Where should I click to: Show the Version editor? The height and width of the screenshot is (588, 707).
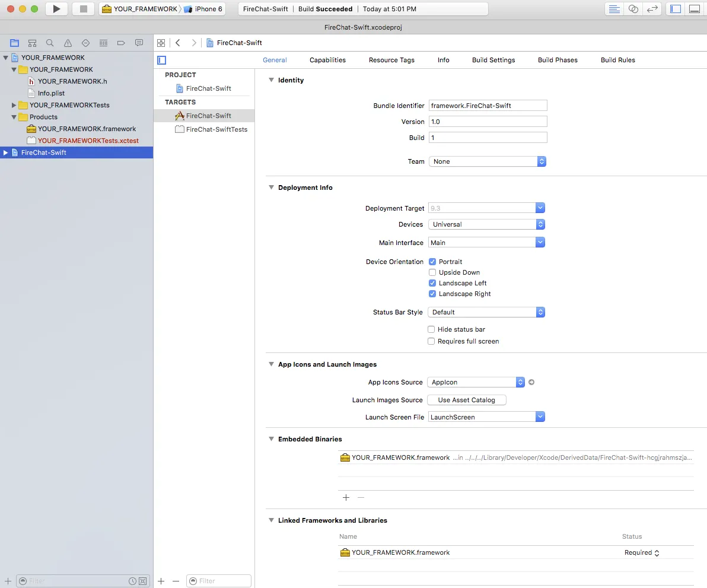tap(652, 9)
